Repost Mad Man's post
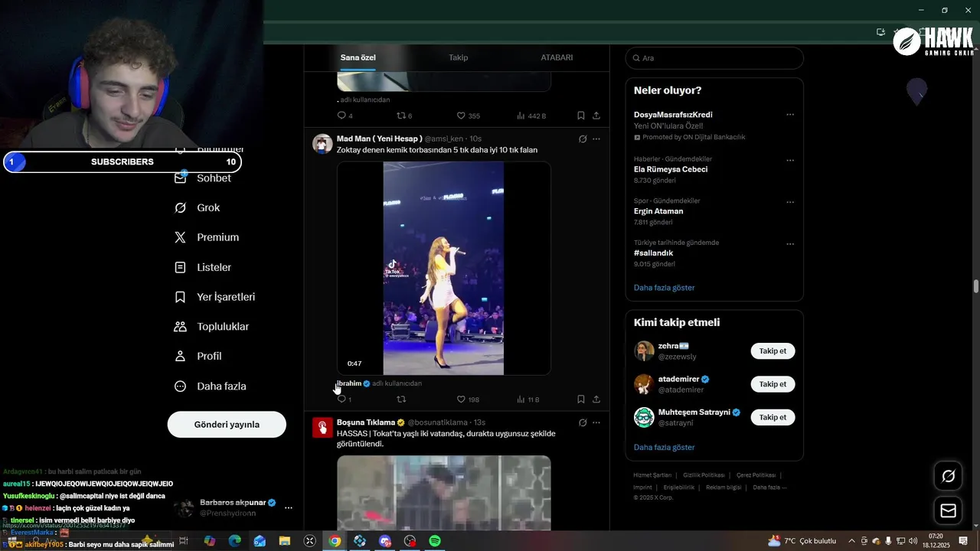The height and width of the screenshot is (551, 980). coord(401,399)
